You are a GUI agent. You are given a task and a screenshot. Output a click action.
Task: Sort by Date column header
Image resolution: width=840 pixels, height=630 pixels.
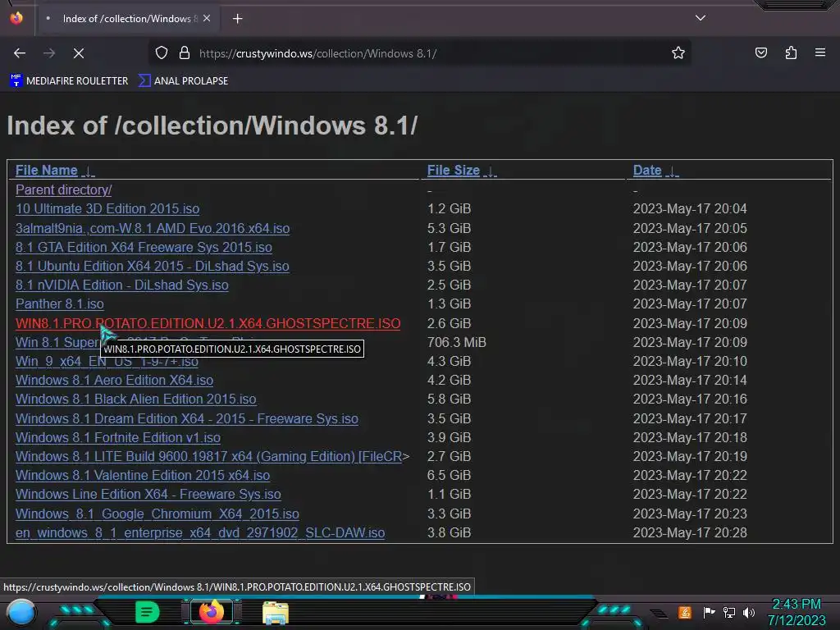647,171
